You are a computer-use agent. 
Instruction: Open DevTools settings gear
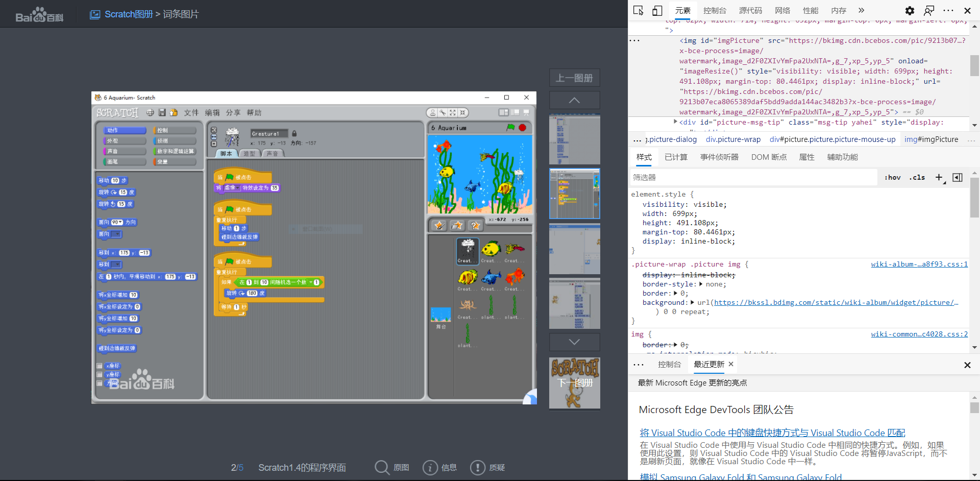tap(910, 10)
